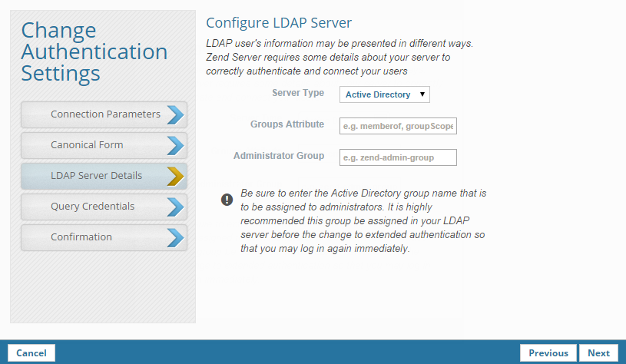Focus the Groups Attribute text field
626x364 pixels.
point(398,126)
